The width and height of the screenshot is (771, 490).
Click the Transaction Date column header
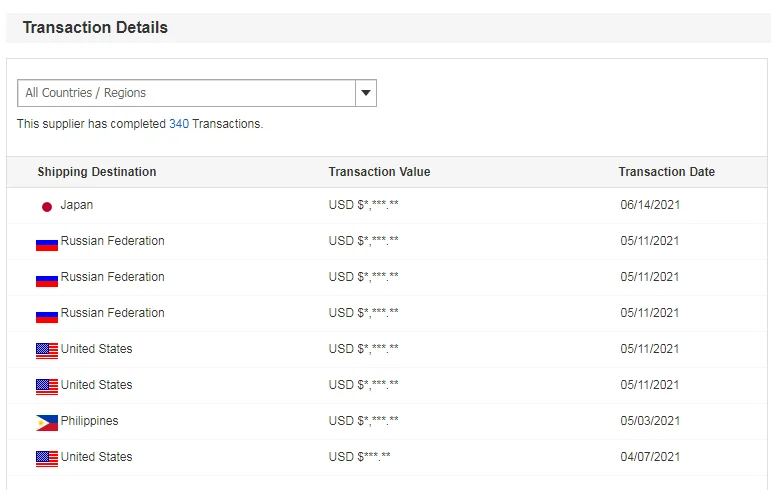[666, 172]
